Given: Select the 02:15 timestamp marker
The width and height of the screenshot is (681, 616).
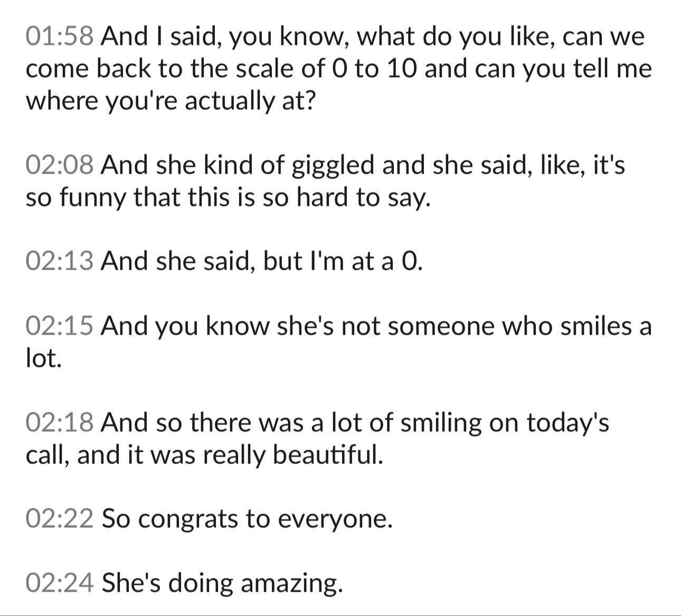Looking at the screenshot, I should pos(60,326).
